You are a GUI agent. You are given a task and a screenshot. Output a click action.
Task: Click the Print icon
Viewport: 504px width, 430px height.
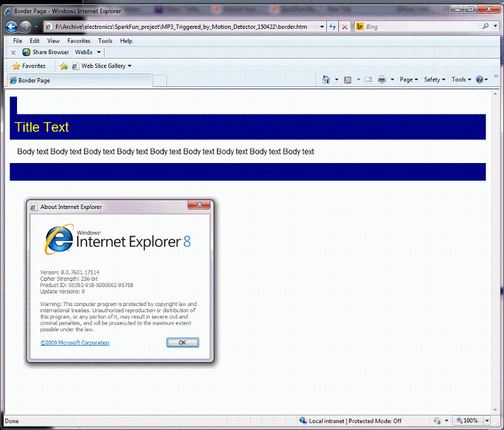pyautogui.click(x=382, y=79)
